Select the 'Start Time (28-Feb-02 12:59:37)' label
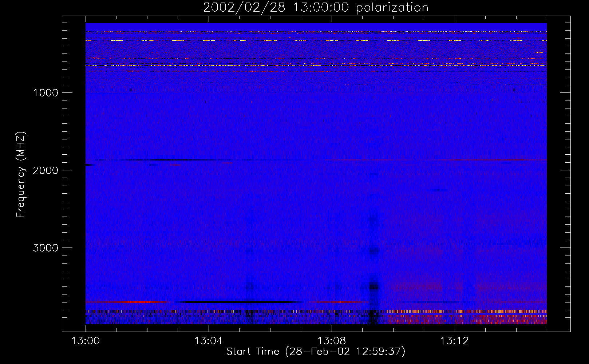Screen dimensions: 589x364 (x=316, y=352)
